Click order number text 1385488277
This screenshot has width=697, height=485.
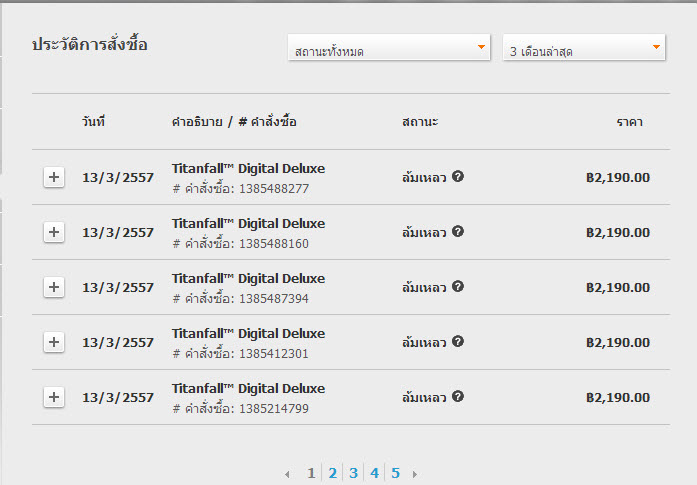point(274,189)
